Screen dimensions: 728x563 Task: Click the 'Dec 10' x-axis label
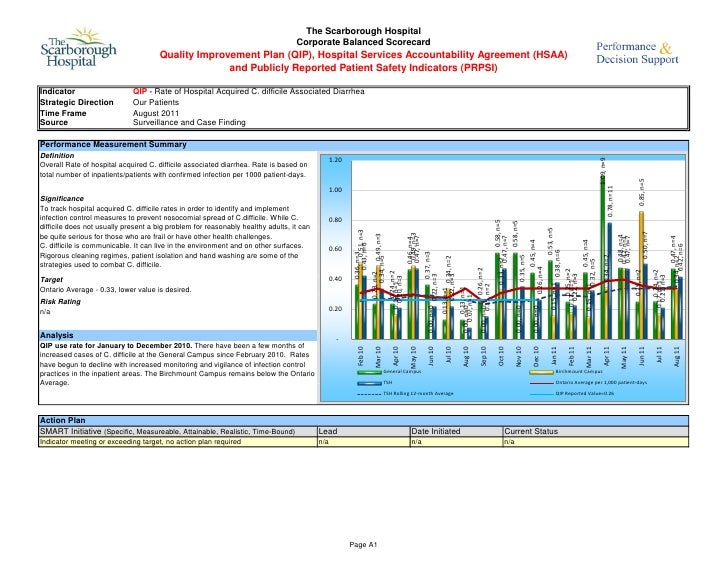coord(536,356)
